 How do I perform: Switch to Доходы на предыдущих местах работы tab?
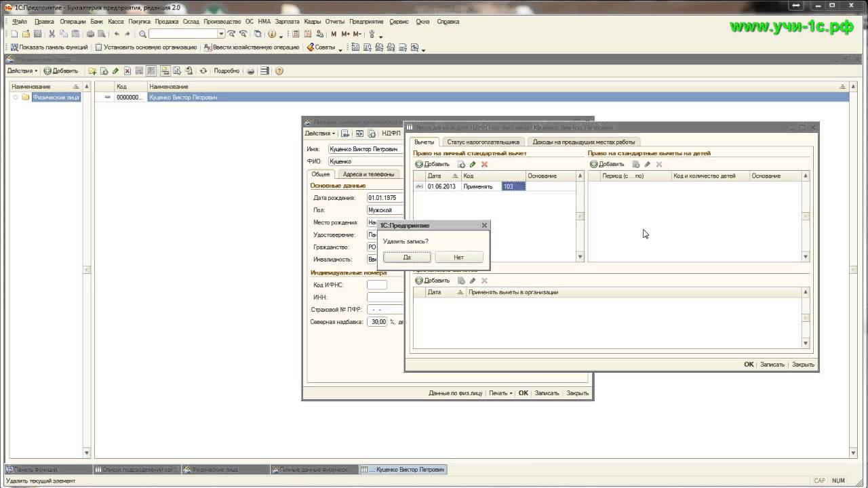(584, 142)
